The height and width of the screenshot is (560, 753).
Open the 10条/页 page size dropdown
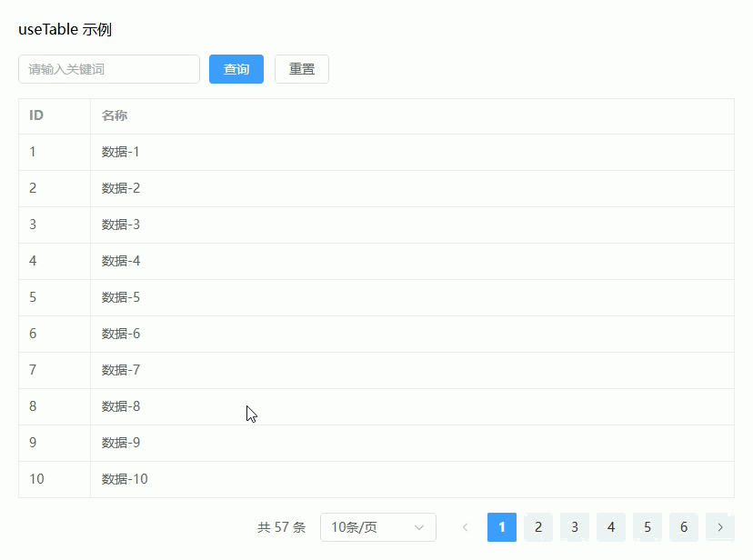pyautogui.click(x=368, y=527)
